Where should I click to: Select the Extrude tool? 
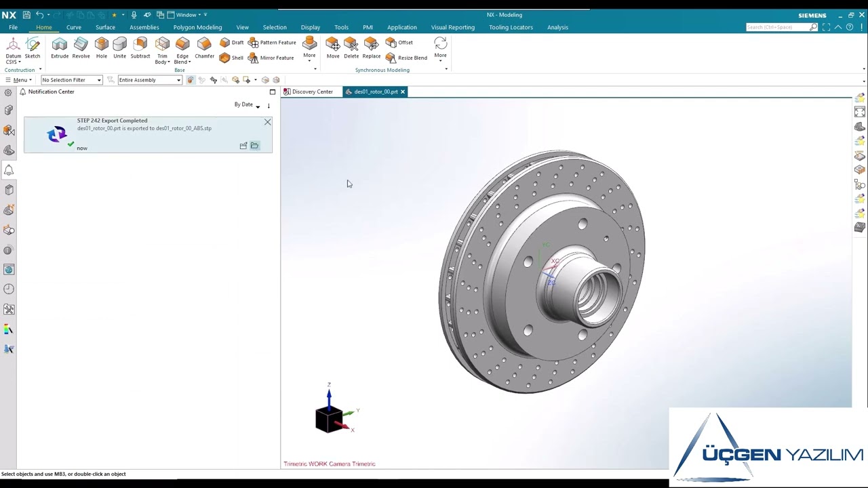tap(60, 47)
